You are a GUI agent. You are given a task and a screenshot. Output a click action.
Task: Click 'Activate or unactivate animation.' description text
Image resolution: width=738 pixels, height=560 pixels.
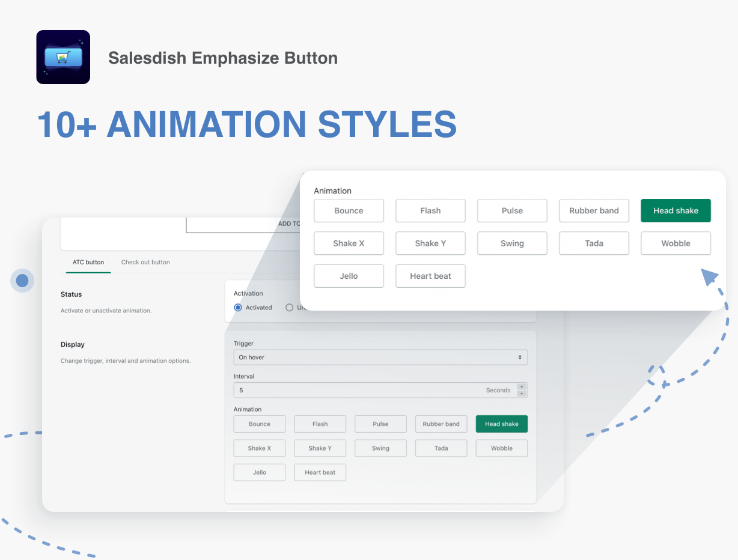pos(106,311)
